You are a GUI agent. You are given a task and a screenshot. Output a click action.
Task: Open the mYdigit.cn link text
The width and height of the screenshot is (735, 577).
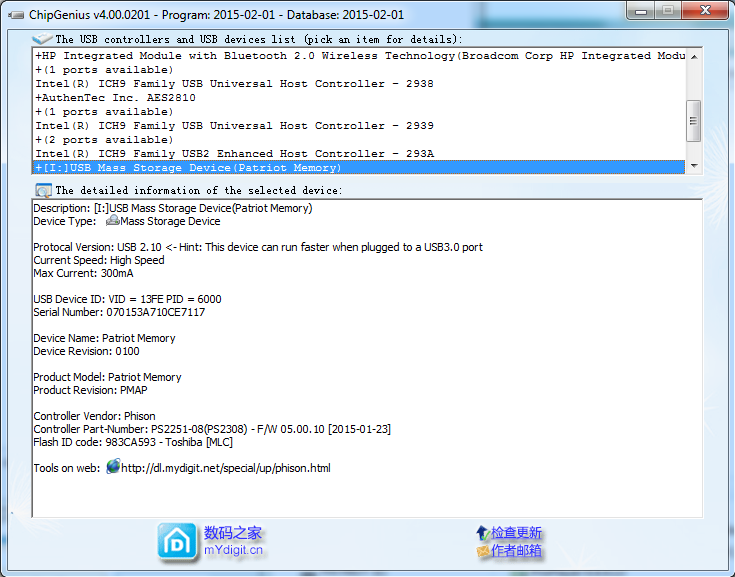(233, 550)
